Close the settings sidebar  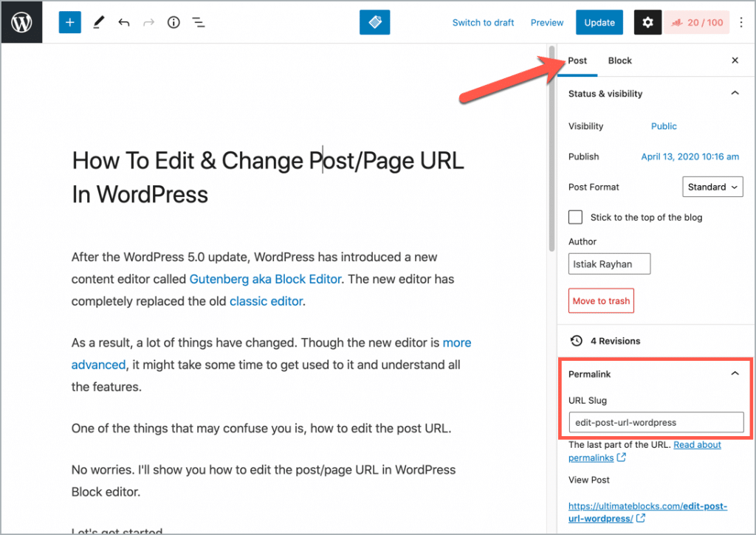point(735,61)
